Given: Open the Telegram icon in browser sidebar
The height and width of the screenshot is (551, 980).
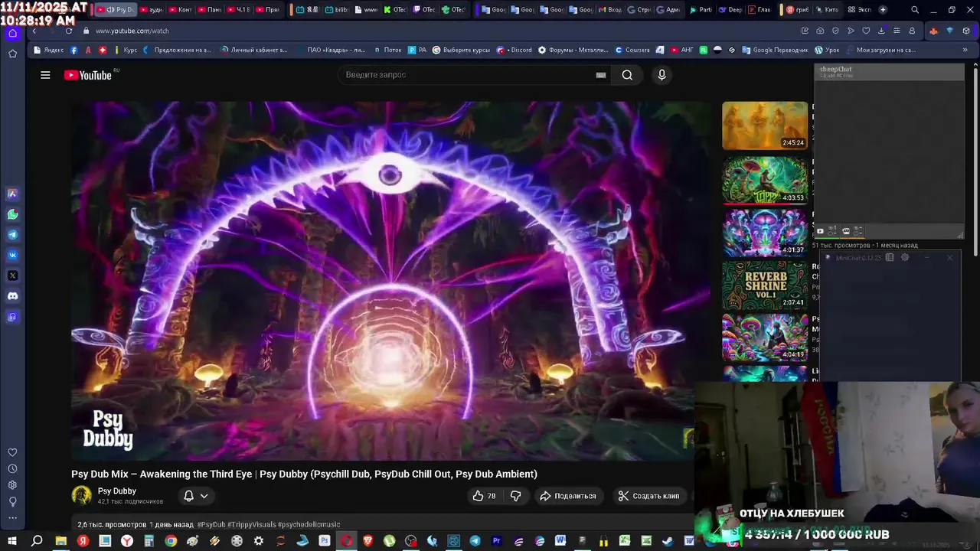Looking at the screenshot, I should point(12,235).
